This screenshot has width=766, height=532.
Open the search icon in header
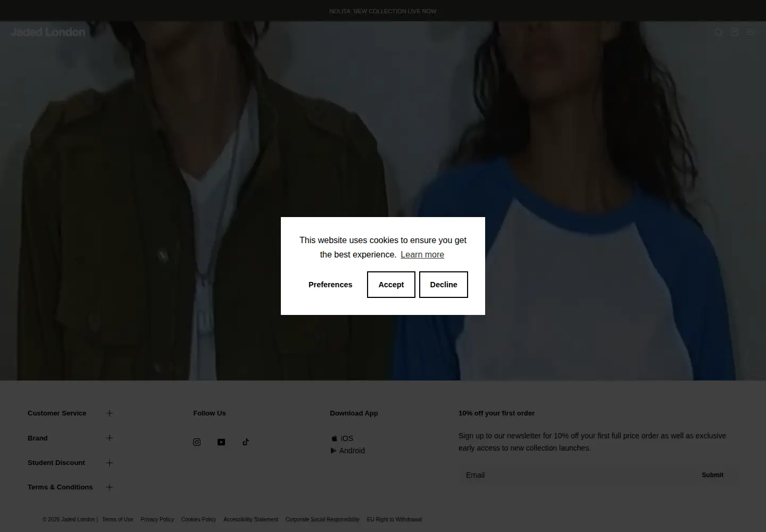pos(719,32)
